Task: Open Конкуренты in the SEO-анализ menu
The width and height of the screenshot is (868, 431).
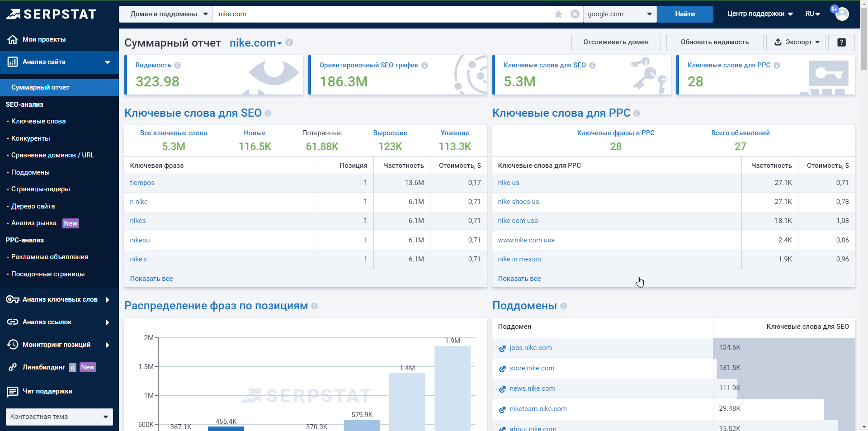Action: (31, 138)
